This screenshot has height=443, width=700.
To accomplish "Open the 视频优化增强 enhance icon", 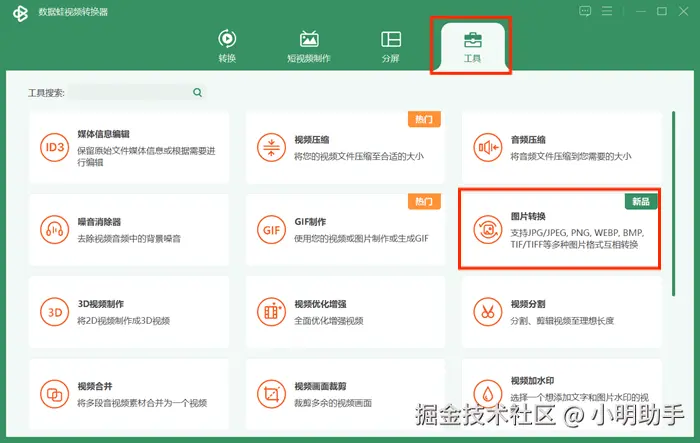I will 271,312.
